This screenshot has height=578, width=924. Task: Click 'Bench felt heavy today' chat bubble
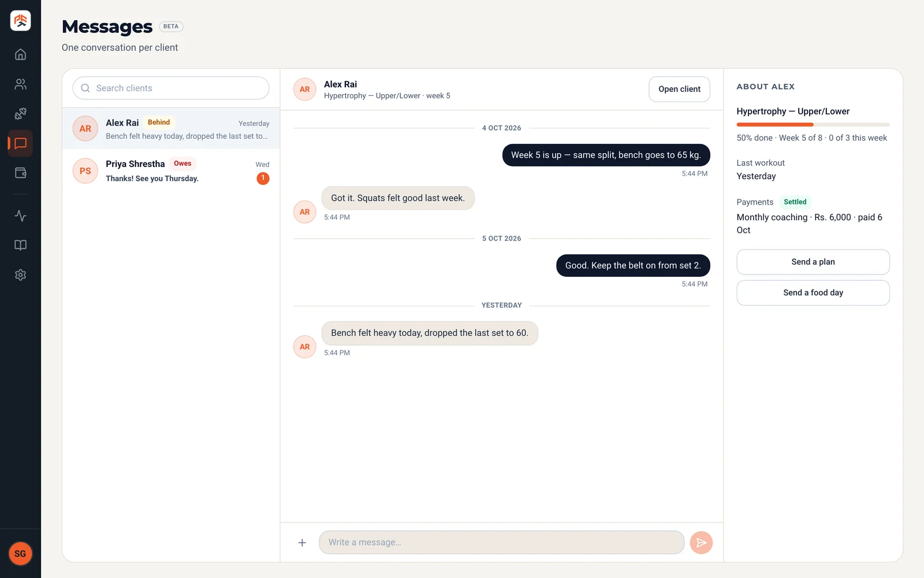[x=430, y=333]
